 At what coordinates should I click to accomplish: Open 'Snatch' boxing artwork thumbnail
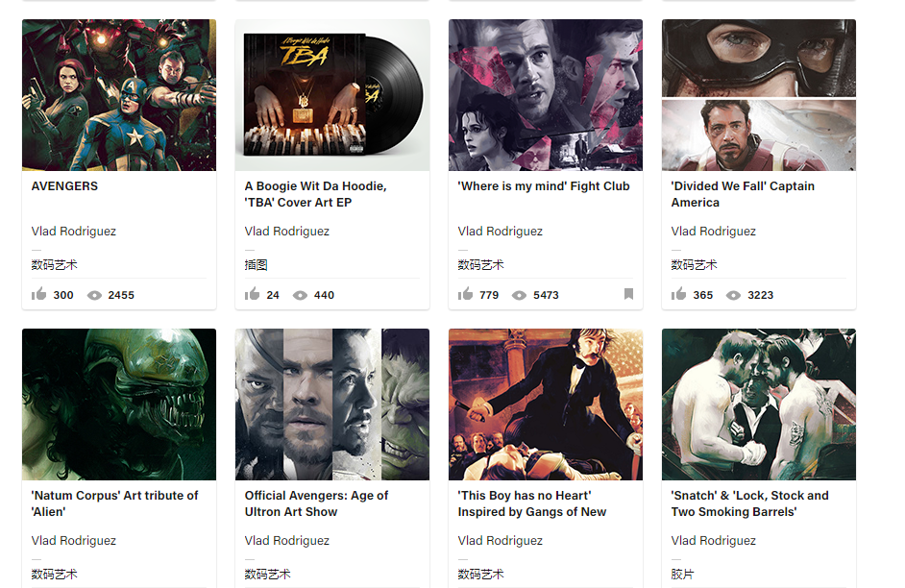point(759,404)
